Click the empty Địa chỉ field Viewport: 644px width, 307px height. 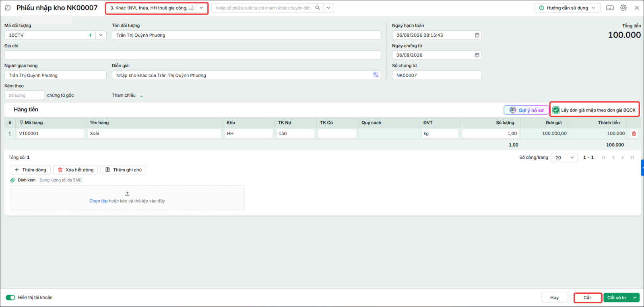(192, 55)
